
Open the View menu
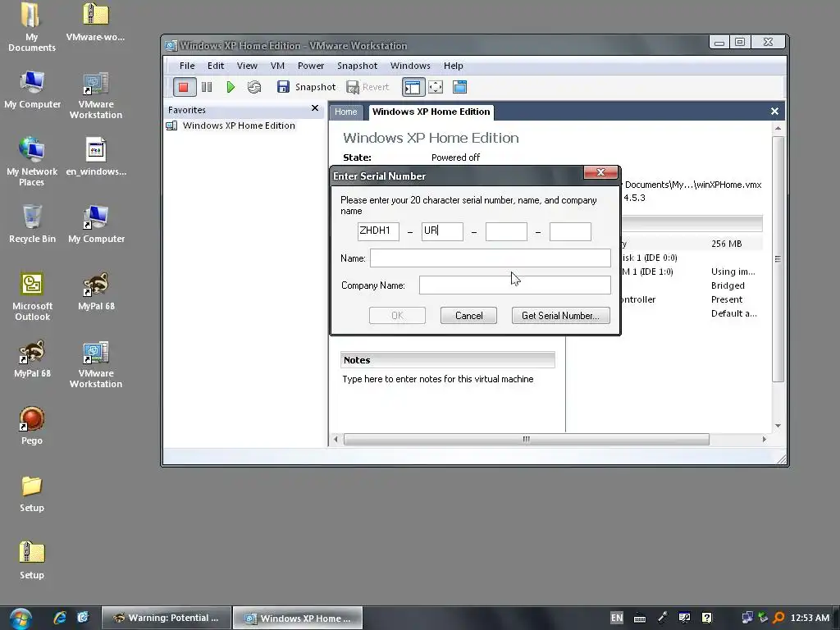tap(247, 66)
